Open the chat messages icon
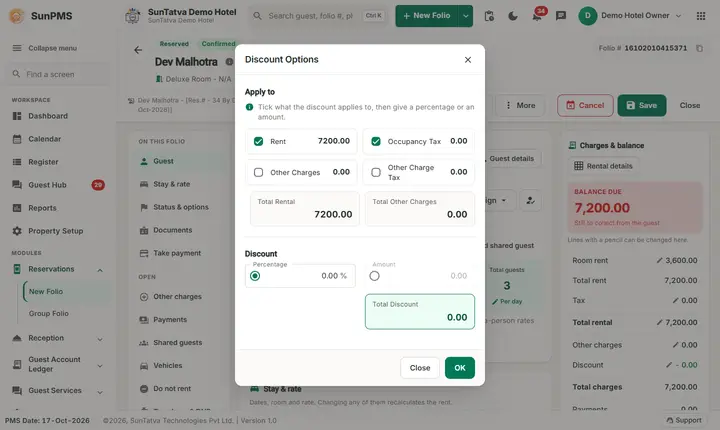The height and width of the screenshot is (430, 720). pyautogui.click(x=561, y=16)
